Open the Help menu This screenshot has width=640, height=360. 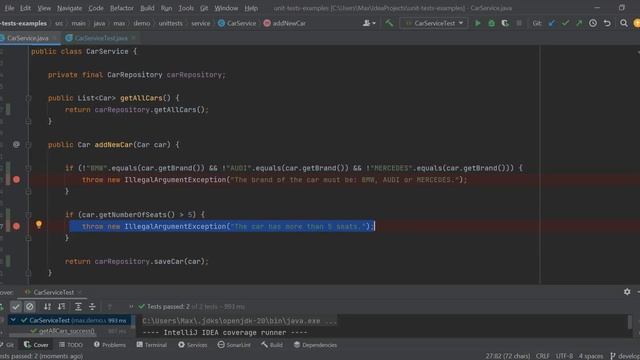[251, 8]
